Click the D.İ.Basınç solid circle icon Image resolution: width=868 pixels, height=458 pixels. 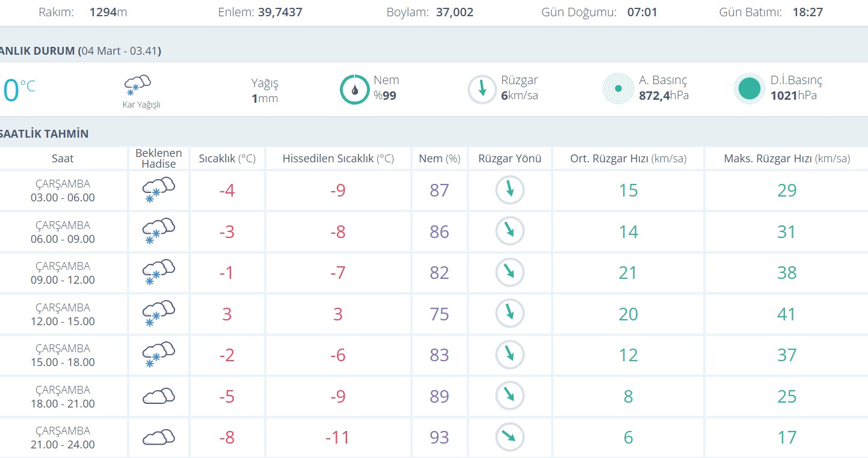[x=749, y=89]
